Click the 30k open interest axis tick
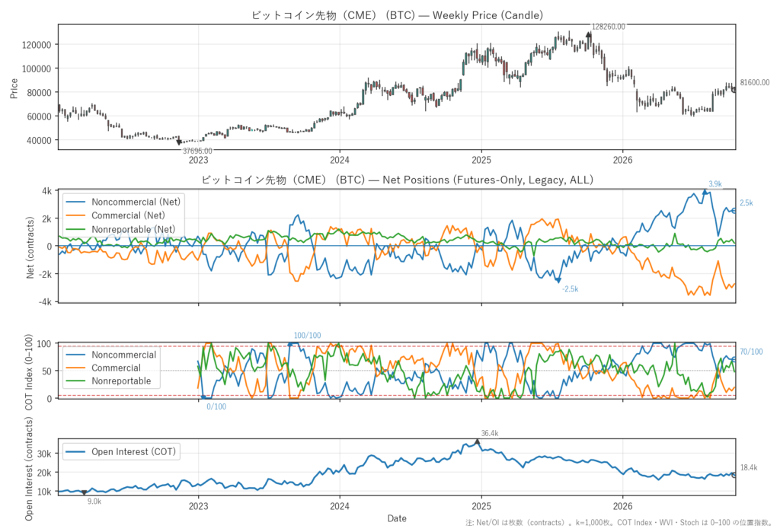The image size is (780, 532). click(44, 454)
